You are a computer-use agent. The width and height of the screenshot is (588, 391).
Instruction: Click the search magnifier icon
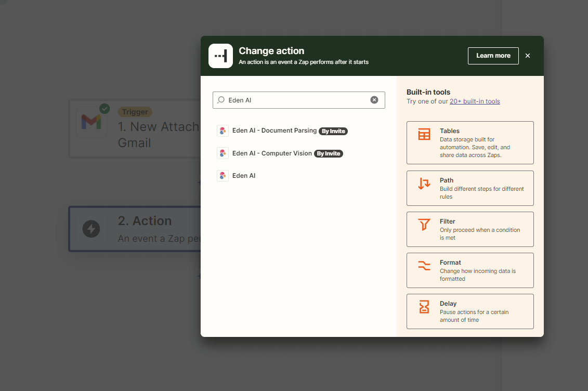[x=221, y=100]
